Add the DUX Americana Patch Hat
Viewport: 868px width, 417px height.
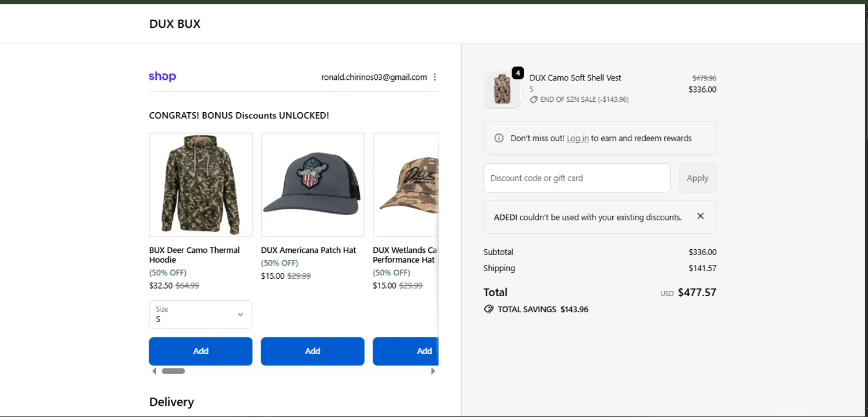coord(312,351)
